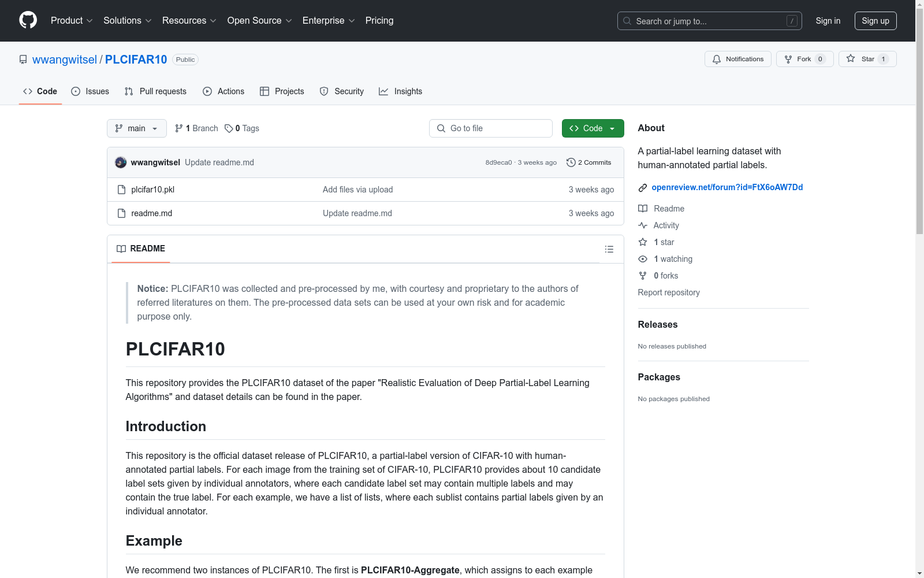924x578 pixels.
Task: Select the Code tab
Action: (x=40, y=91)
